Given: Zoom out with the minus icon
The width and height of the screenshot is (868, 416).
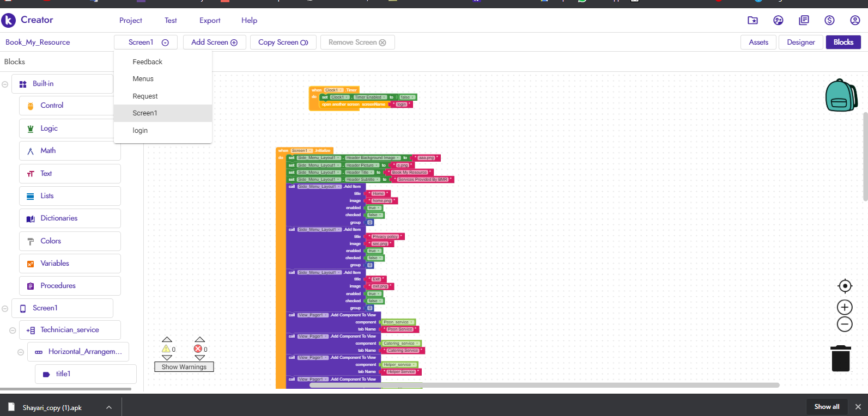Looking at the screenshot, I should click(845, 325).
